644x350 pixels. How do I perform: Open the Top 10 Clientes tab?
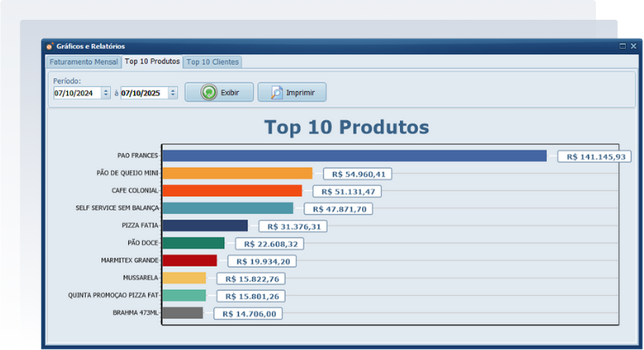pos(212,62)
